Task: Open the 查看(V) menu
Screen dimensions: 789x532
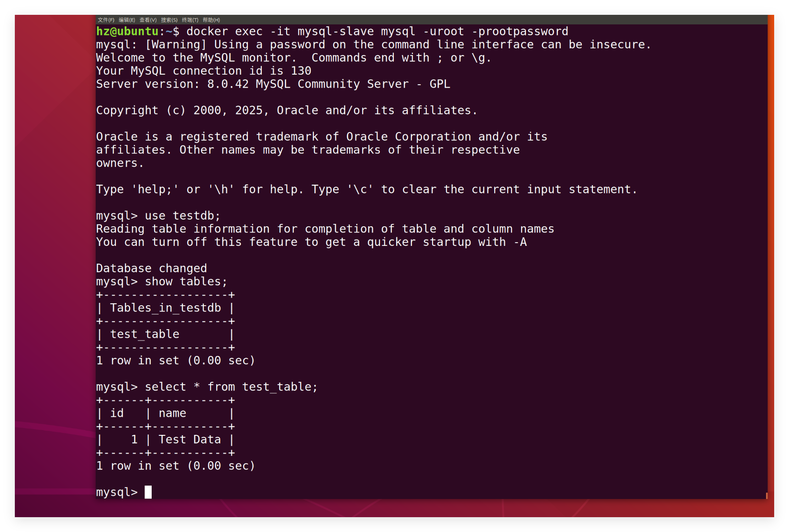Action: [148, 20]
